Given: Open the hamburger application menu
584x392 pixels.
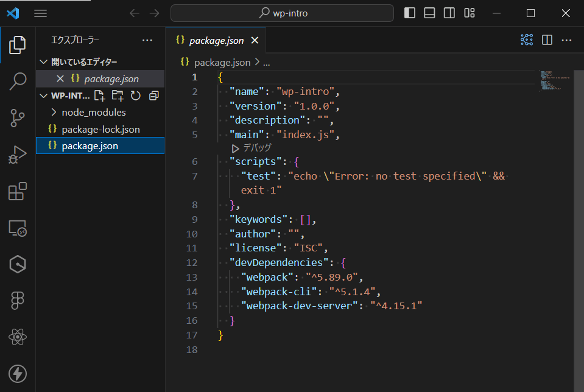Looking at the screenshot, I should 41,13.
